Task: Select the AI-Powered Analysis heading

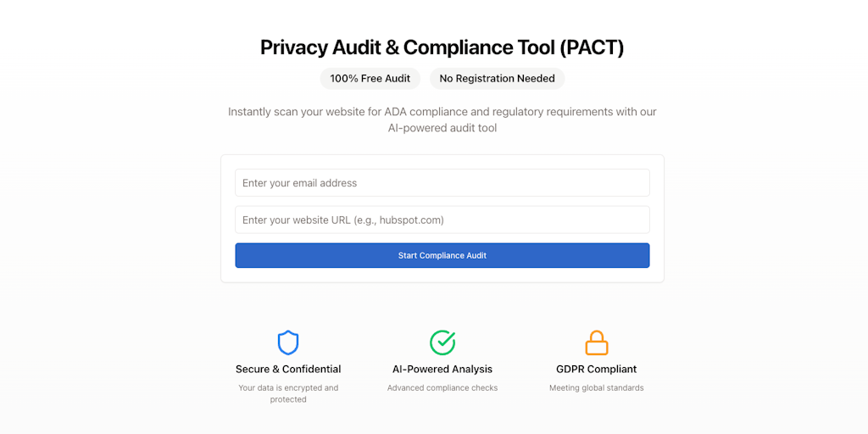Action: click(x=442, y=370)
